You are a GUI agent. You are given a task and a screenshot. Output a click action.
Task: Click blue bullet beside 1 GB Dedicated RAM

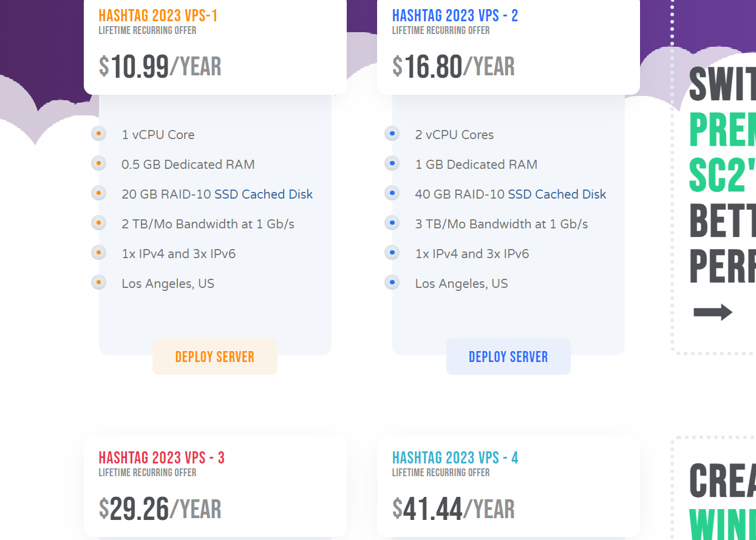click(x=392, y=163)
